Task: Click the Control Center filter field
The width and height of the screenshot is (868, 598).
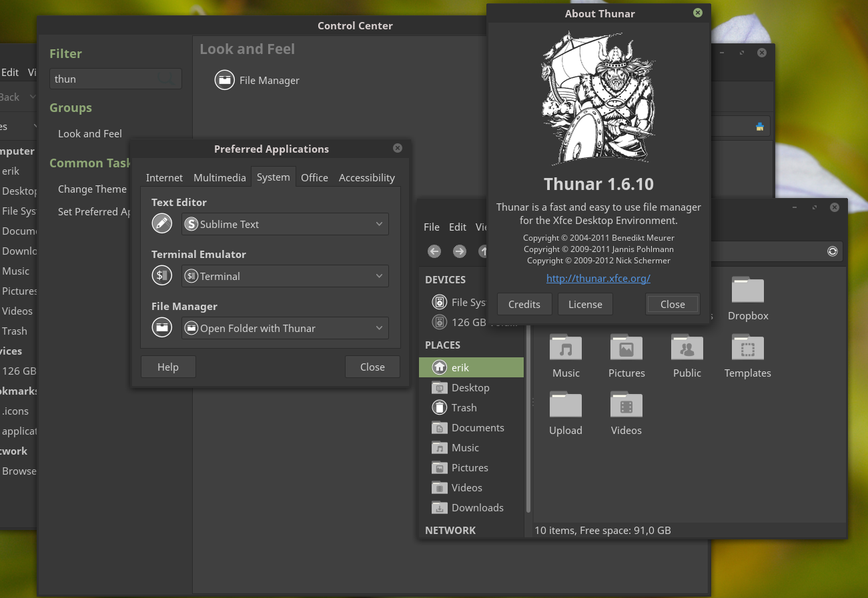Action: (115, 79)
